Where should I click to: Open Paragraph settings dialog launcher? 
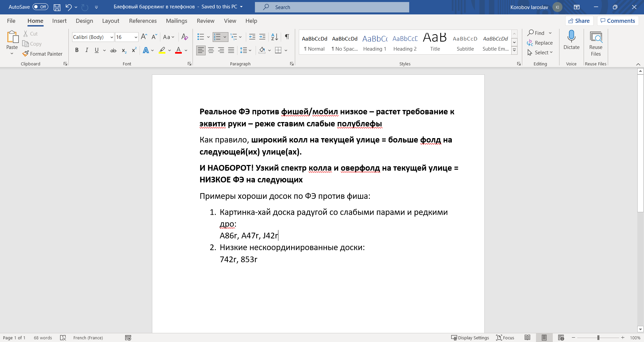coord(291,64)
